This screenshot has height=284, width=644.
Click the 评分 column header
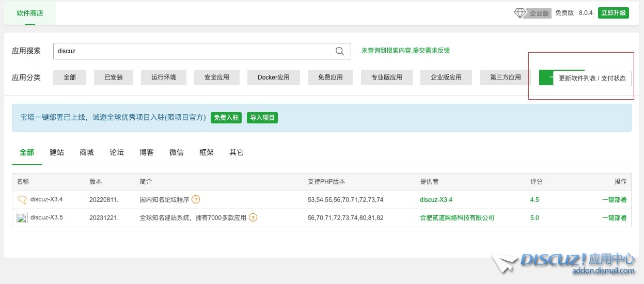(536, 182)
